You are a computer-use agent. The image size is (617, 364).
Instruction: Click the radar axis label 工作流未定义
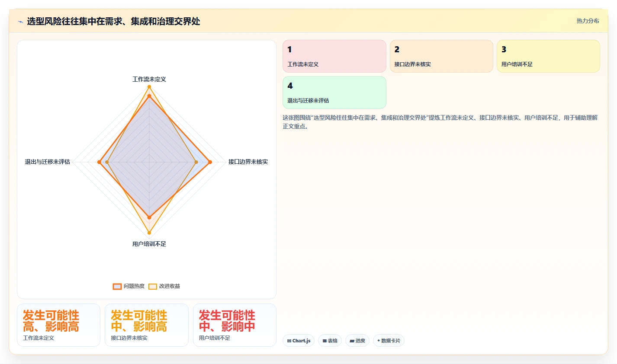pos(149,79)
